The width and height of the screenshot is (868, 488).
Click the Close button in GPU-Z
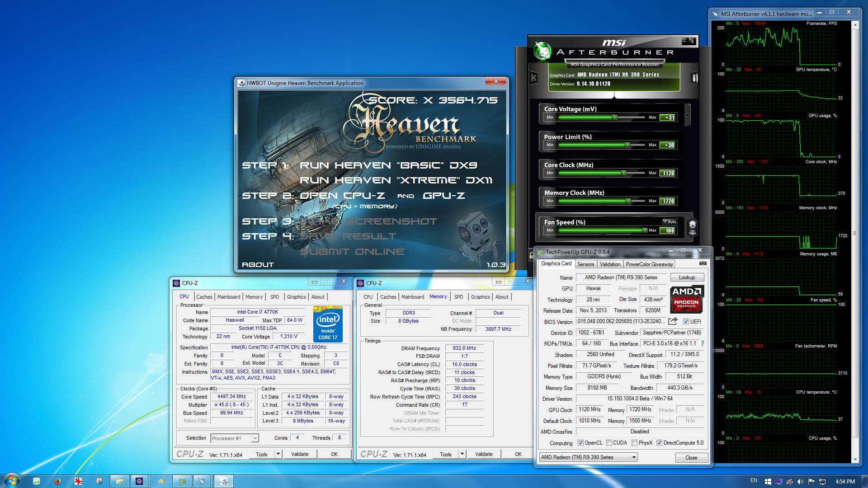[691, 458]
